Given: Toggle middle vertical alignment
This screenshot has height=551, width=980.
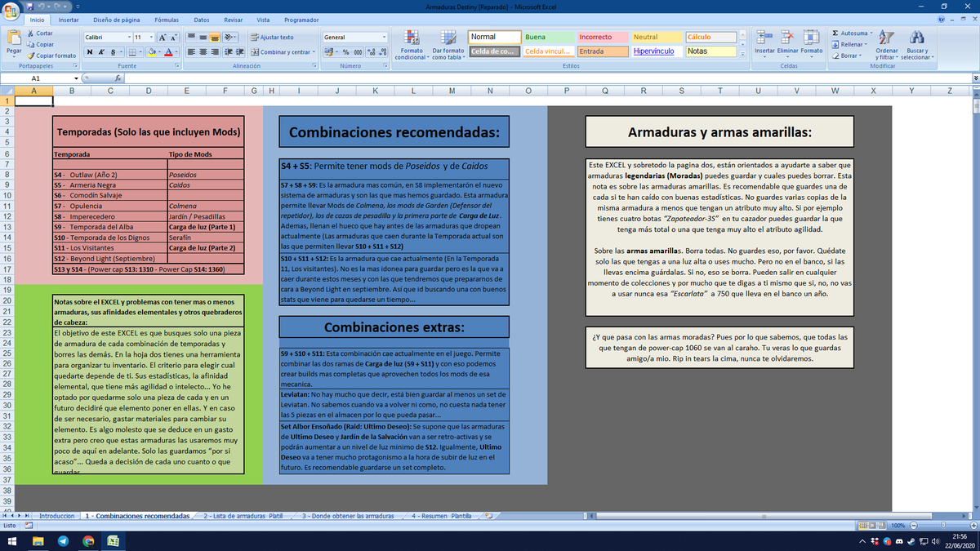Looking at the screenshot, I should 203,38.
